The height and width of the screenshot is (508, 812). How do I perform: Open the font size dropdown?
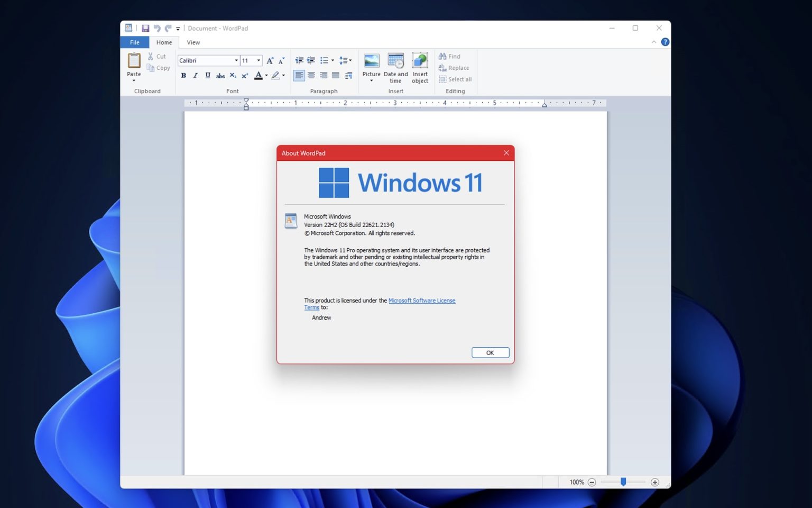pos(259,60)
